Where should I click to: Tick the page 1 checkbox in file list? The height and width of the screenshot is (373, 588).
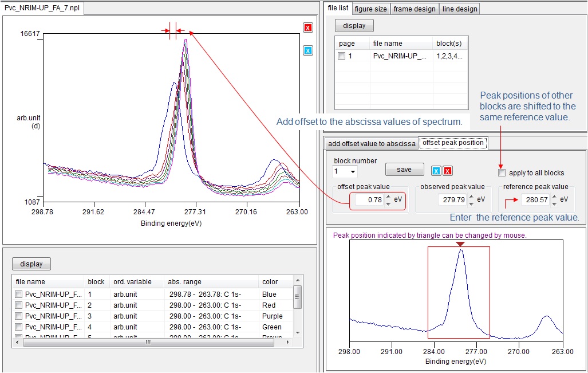(341, 56)
